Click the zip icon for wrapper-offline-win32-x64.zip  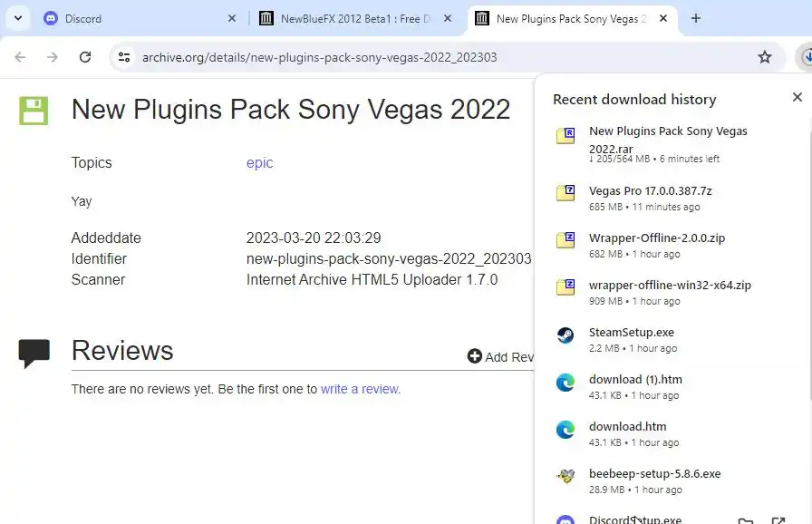(x=565, y=286)
